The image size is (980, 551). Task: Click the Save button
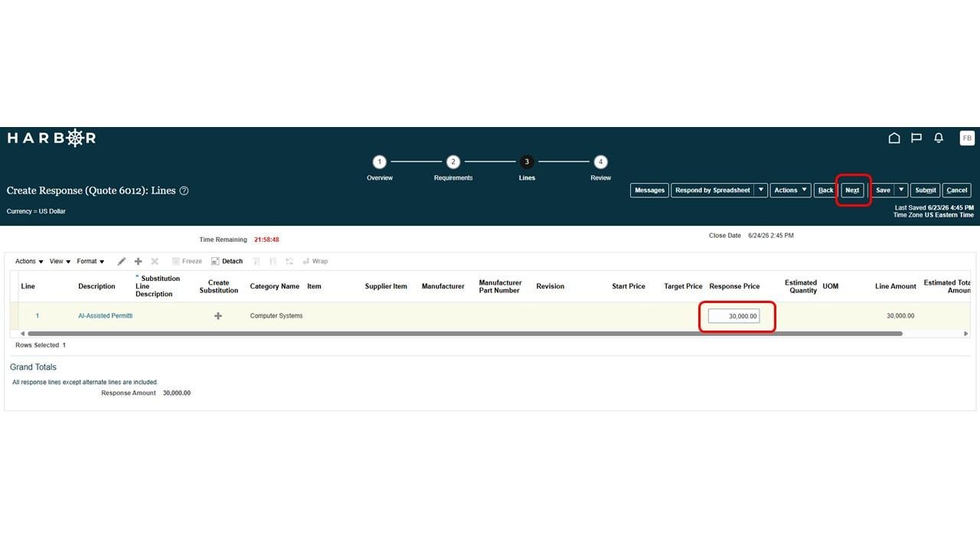(883, 190)
